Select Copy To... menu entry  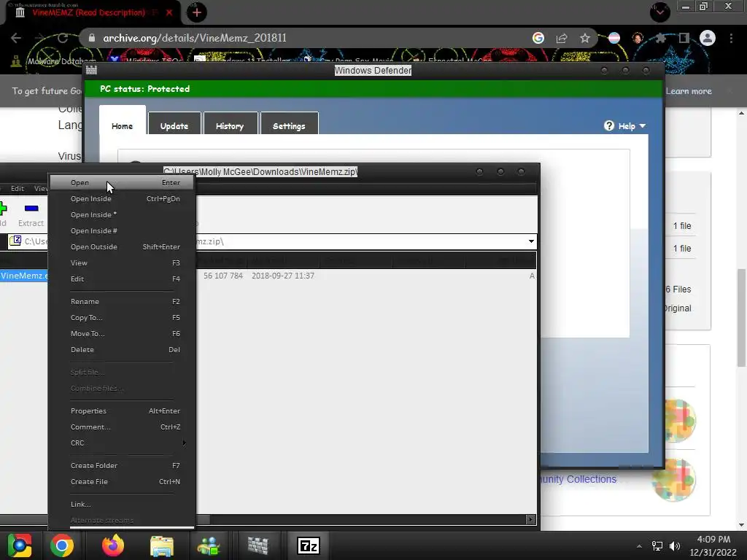[122, 318]
